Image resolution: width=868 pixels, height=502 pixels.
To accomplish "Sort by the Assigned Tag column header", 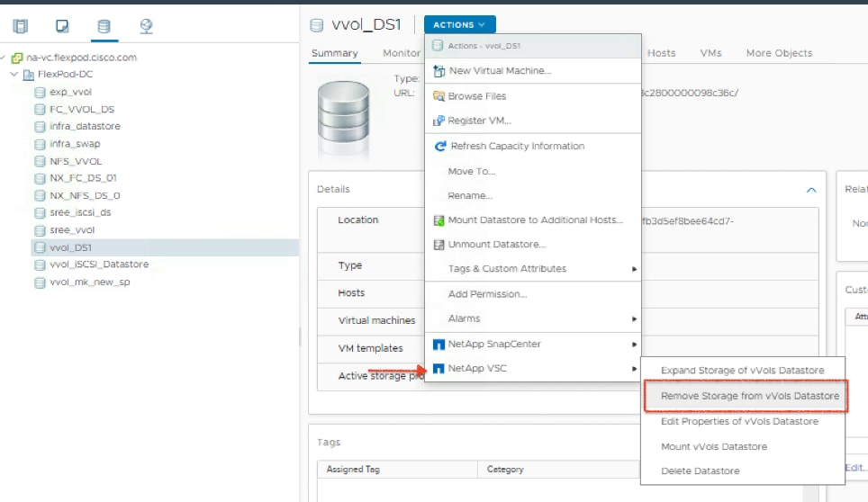I will pos(397,470).
